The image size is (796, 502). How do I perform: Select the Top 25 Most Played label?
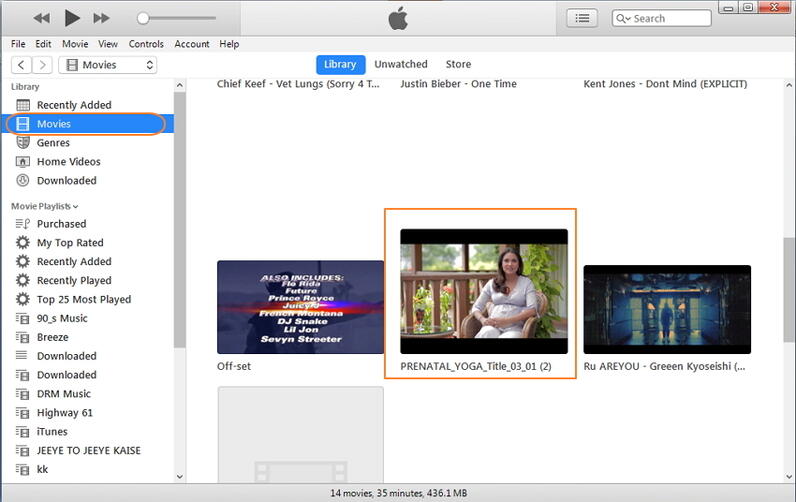(x=84, y=299)
